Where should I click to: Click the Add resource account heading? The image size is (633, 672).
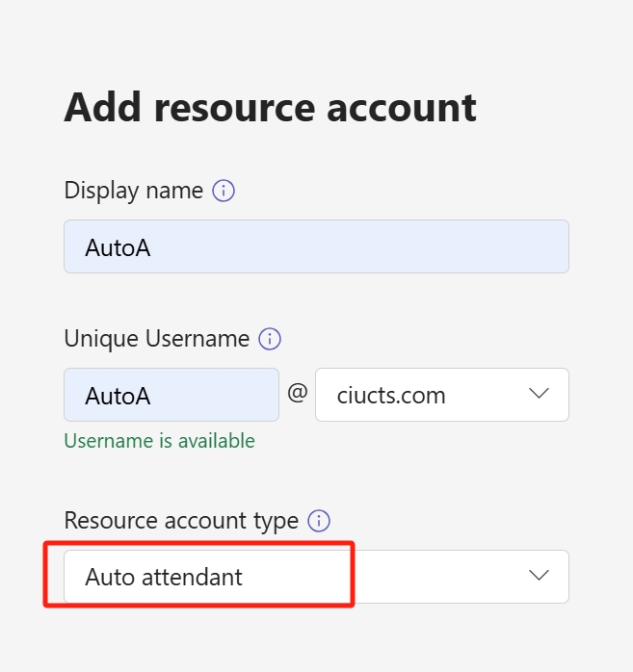point(270,108)
